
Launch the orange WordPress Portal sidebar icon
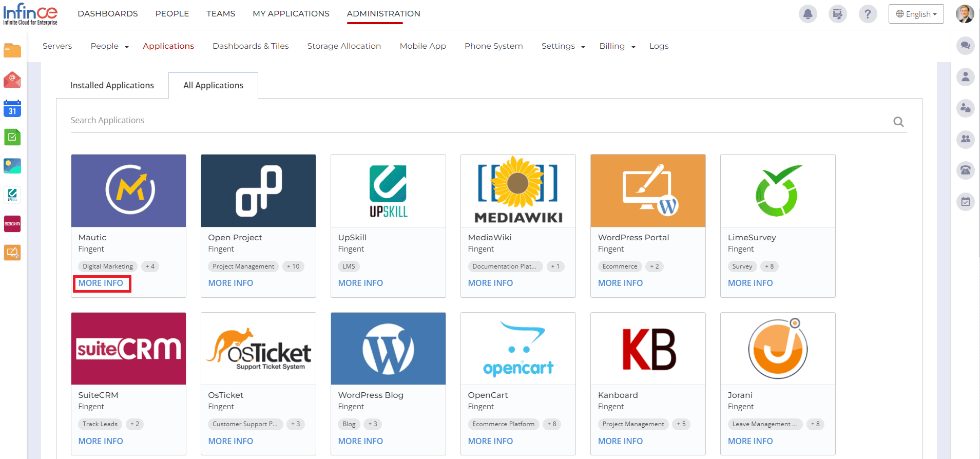point(12,253)
